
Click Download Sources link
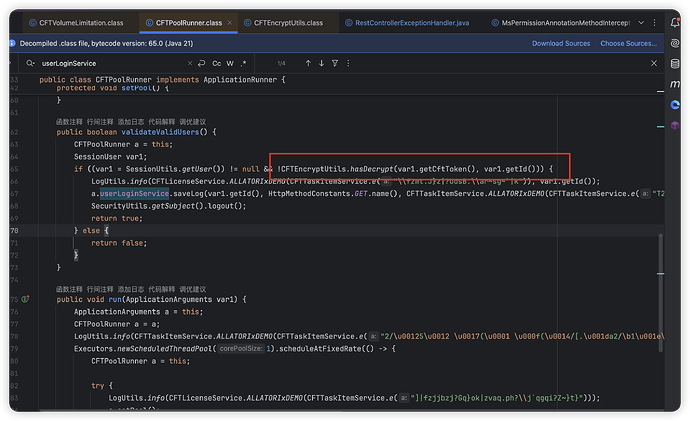tap(561, 43)
